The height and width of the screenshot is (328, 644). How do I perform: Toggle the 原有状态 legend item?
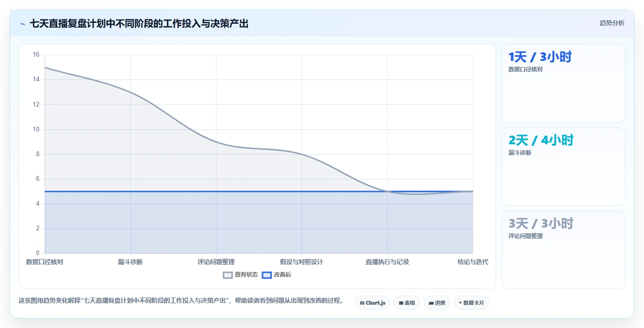(240, 275)
